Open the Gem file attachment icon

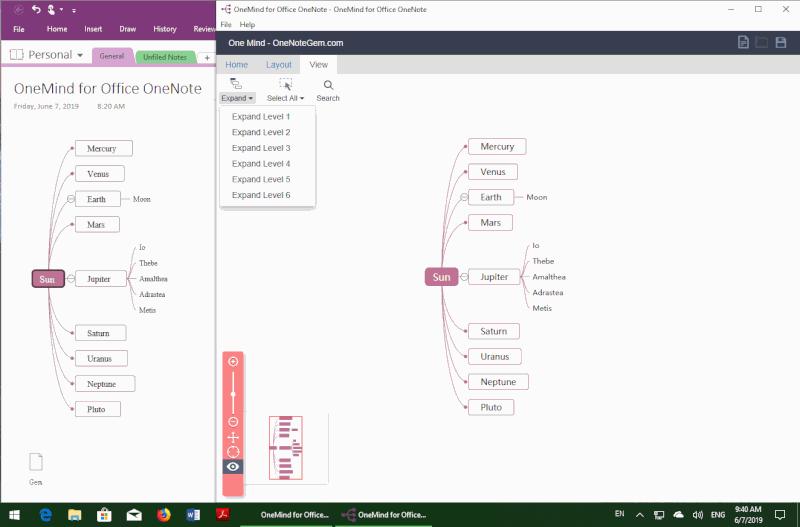coord(36,462)
